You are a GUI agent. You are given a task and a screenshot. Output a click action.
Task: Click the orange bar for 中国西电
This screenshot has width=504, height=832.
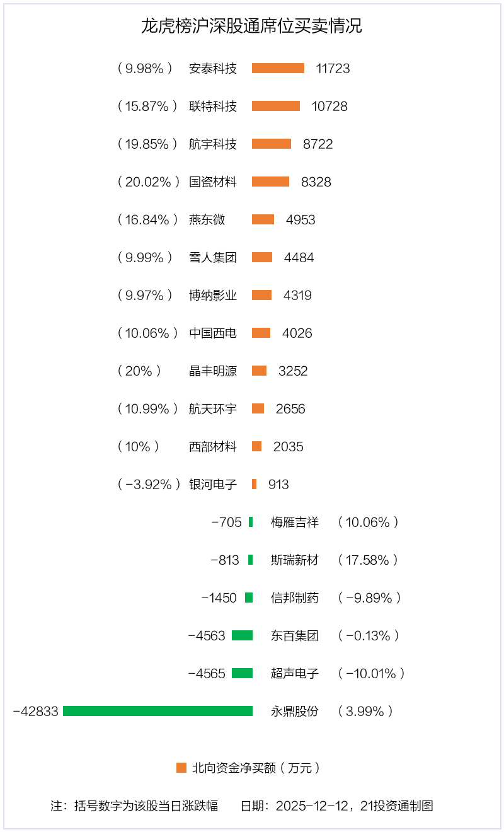(261, 333)
